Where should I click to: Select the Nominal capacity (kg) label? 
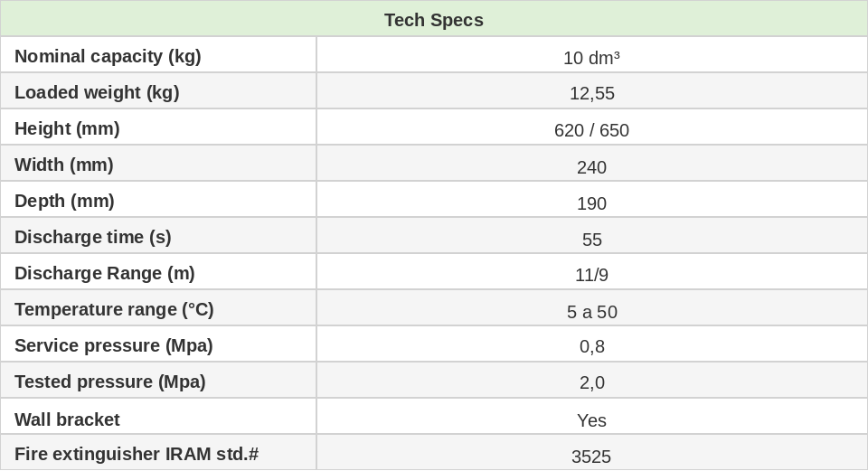108,56
